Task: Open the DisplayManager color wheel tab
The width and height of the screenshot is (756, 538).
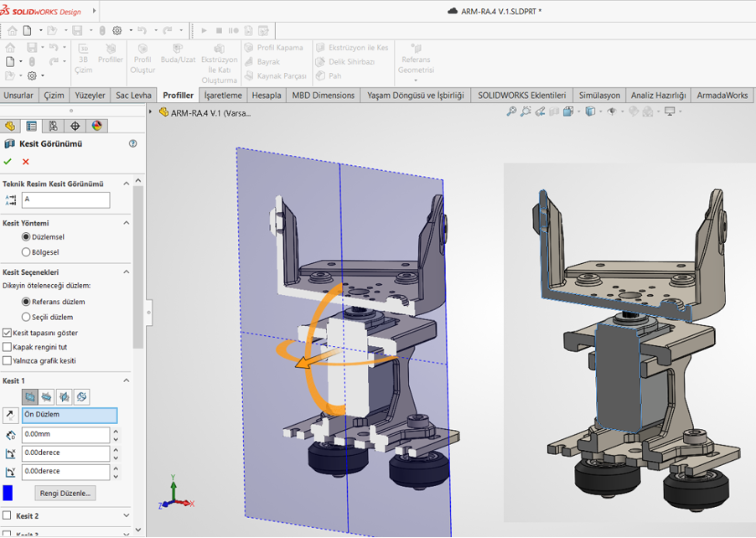Action: point(97,126)
